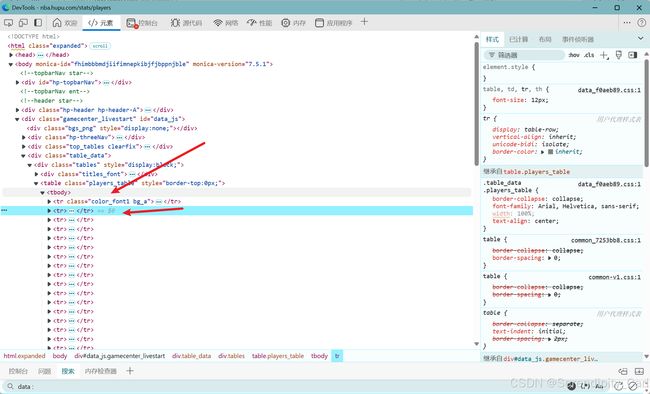Viewport: 650px width, 394px height.
Task: Expand the tr color_font1 bg_a row
Action: (x=49, y=202)
